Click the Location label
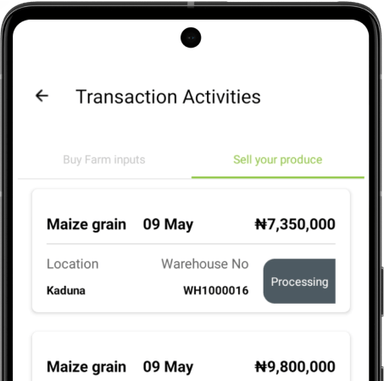Image resolution: width=384 pixels, height=381 pixels. coord(73,264)
